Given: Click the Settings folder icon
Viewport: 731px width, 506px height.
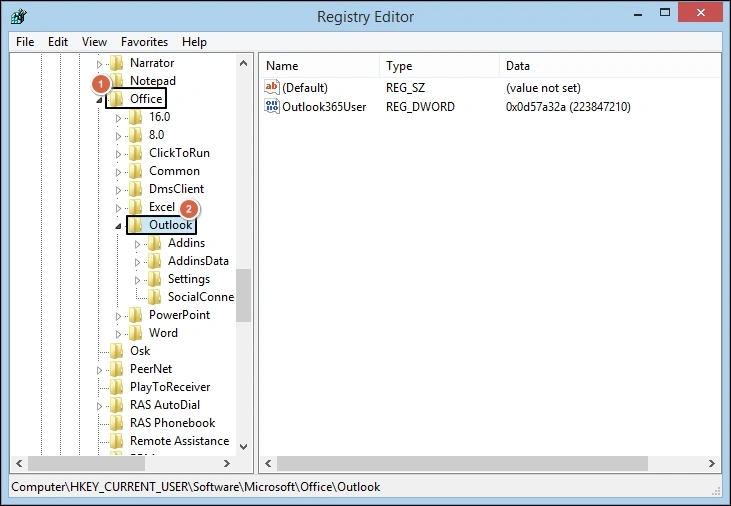Looking at the screenshot, I should tap(154, 279).
